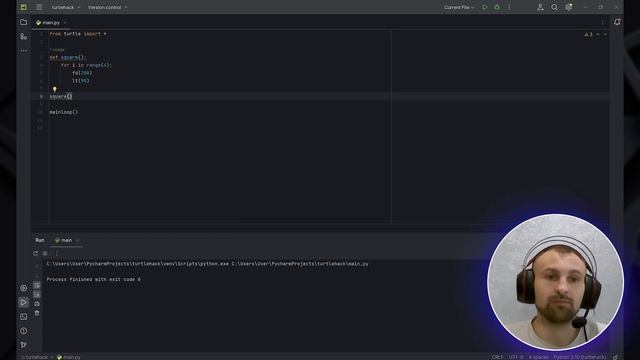Click line number 8 in gutter

pos(41,97)
